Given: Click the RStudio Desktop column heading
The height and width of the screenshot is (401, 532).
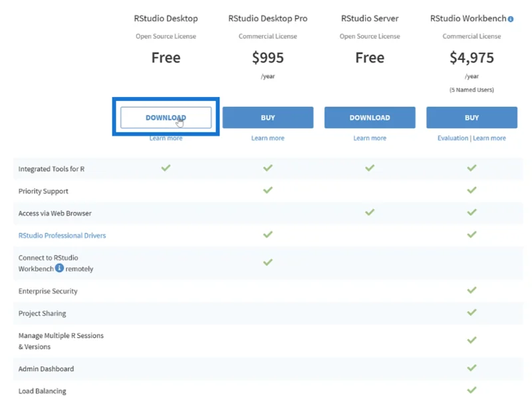Looking at the screenshot, I should click(x=166, y=19).
